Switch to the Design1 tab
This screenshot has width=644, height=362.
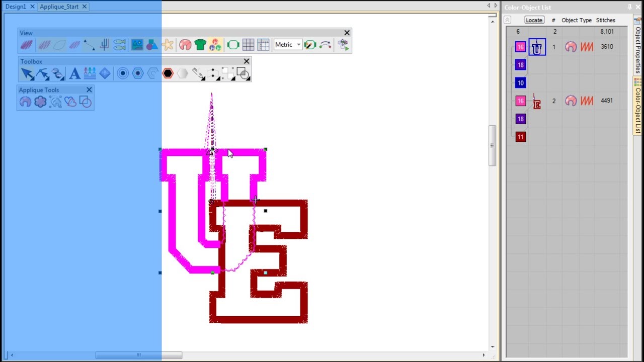tap(16, 7)
